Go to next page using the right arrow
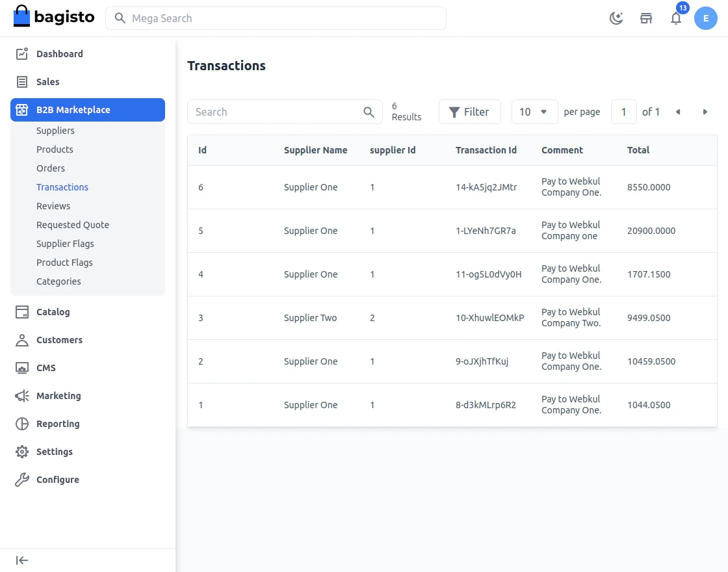Image resolution: width=728 pixels, height=572 pixels. [x=705, y=112]
